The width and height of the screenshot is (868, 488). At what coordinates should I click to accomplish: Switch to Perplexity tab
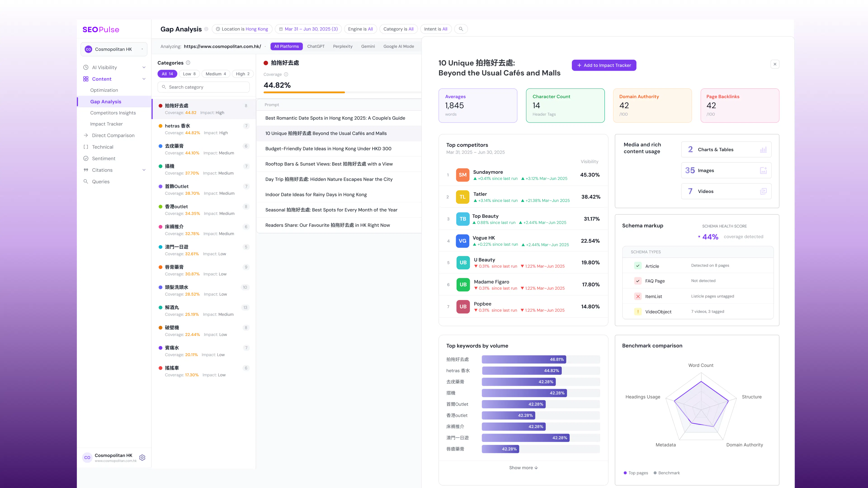click(x=343, y=47)
